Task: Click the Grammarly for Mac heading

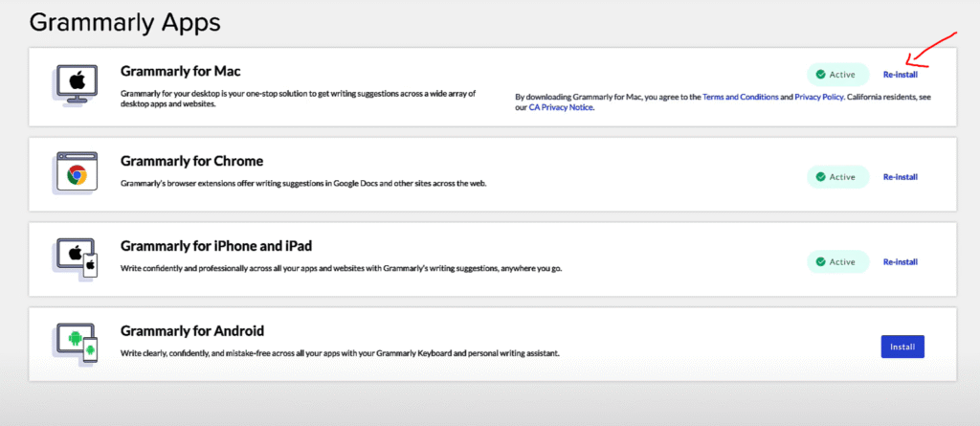Action: tap(181, 71)
